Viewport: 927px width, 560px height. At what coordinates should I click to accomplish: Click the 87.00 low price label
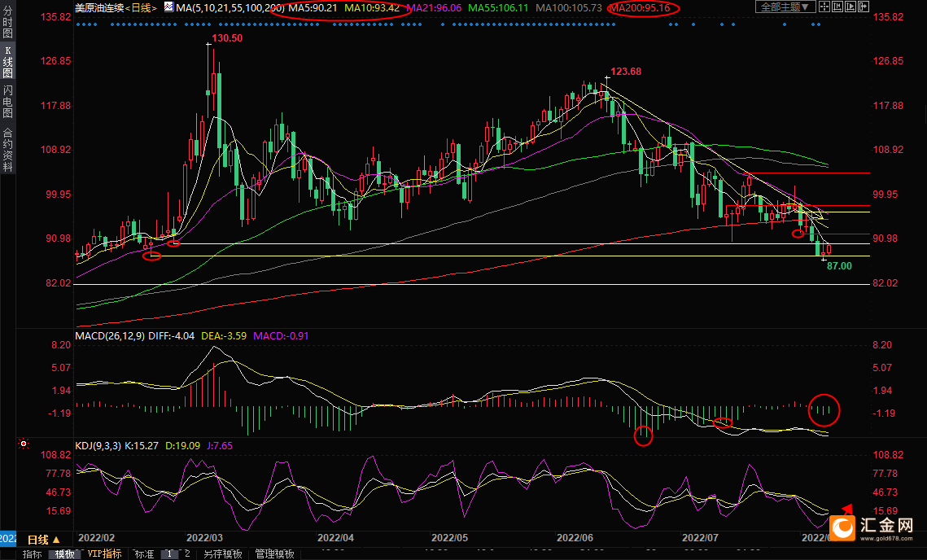839,266
